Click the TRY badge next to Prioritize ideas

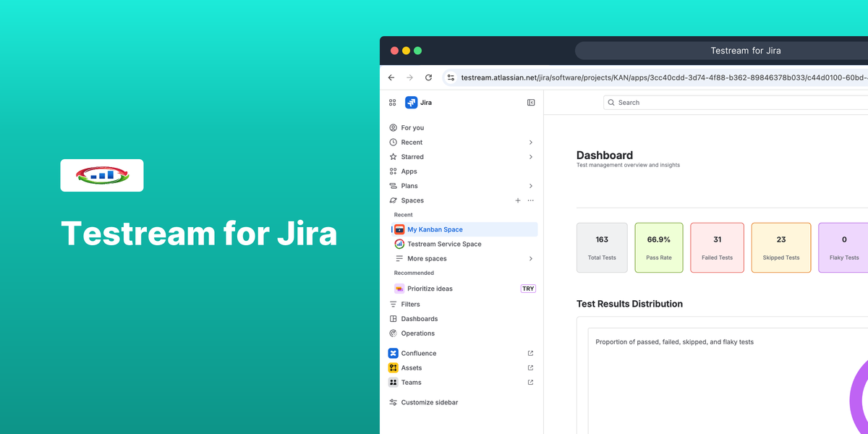[x=528, y=289]
